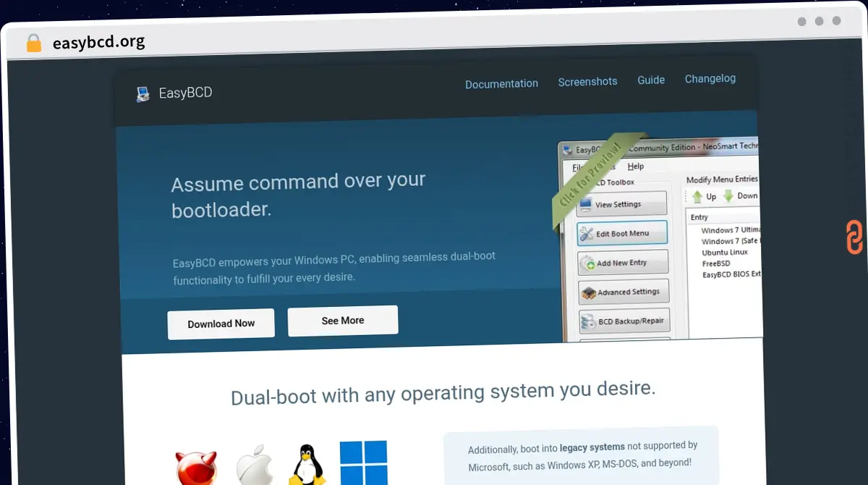Image resolution: width=868 pixels, height=485 pixels.
Task: Select the EasyBCD BIOS Ext entry
Action: (x=731, y=274)
